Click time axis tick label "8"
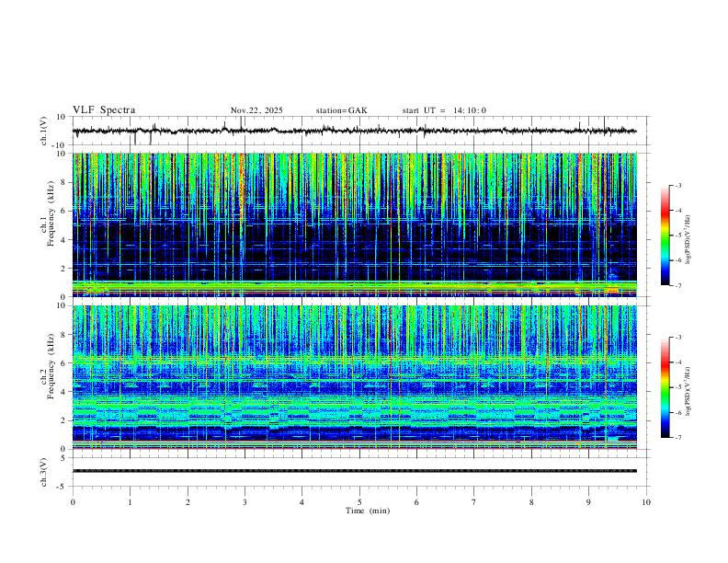The height and width of the screenshot is (563, 728). (531, 502)
